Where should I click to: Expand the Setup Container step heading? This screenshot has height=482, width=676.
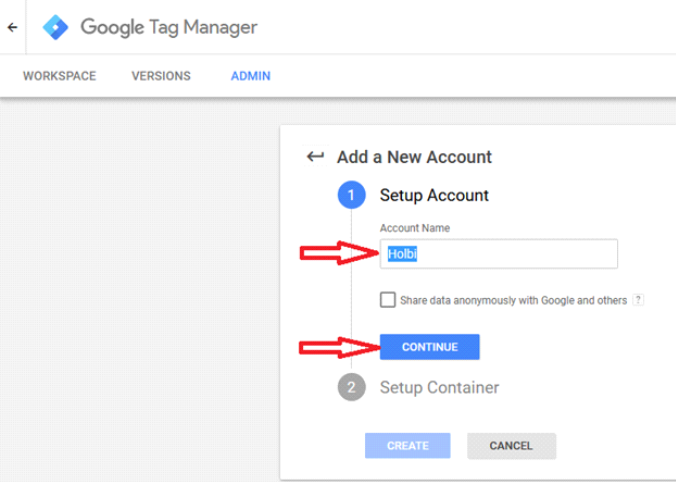[x=439, y=387]
